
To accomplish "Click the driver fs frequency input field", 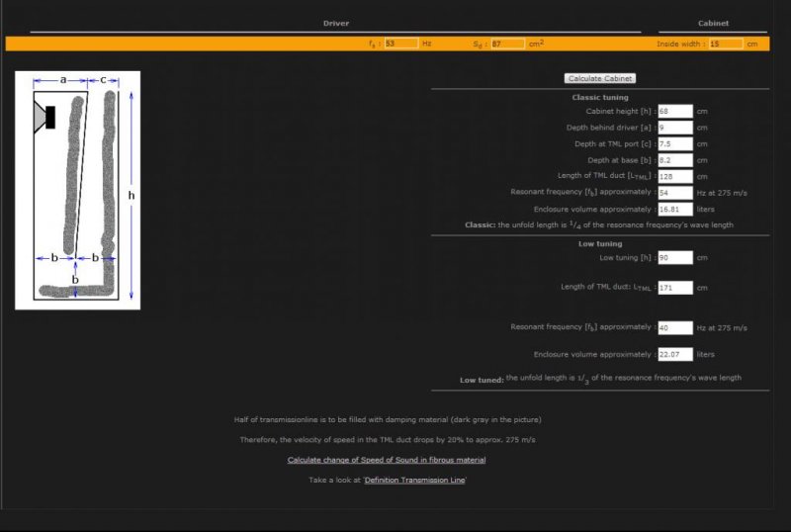I will point(400,44).
